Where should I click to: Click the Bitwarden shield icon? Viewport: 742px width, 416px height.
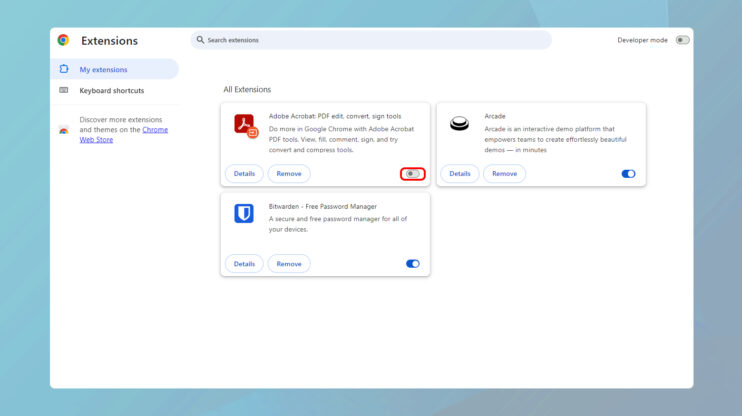244,213
